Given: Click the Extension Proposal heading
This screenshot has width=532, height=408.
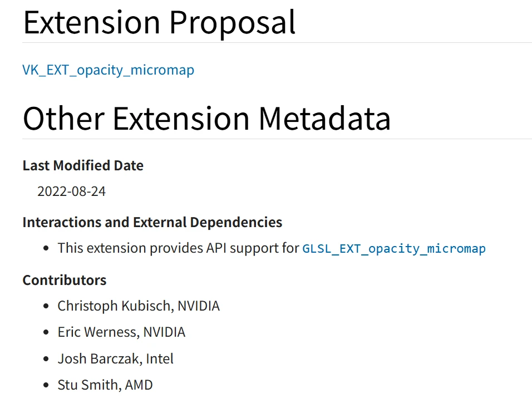Looking at the screenshot, I should (x=159, y=22).
